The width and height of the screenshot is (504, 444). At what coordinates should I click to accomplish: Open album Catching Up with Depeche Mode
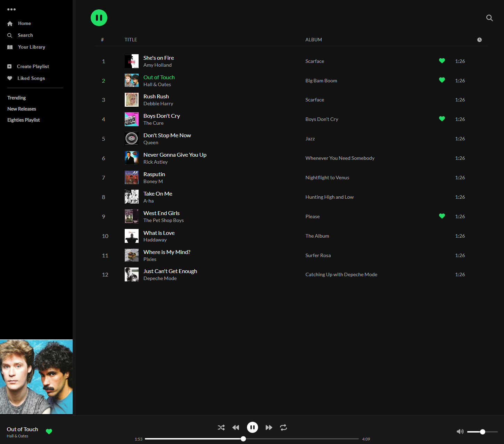point(341,274)
